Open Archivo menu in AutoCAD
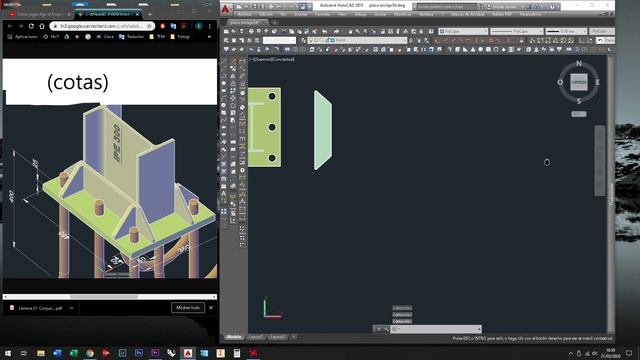The image size is (640, 360). coord(244,14)
